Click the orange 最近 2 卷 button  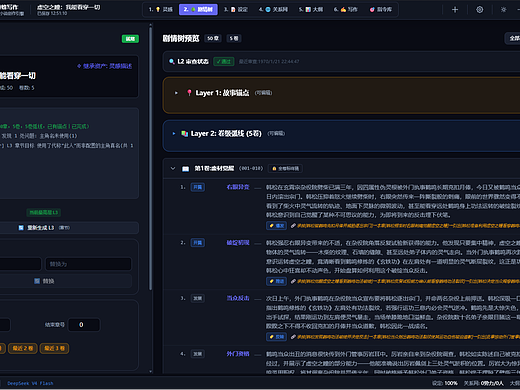(23, 348)
